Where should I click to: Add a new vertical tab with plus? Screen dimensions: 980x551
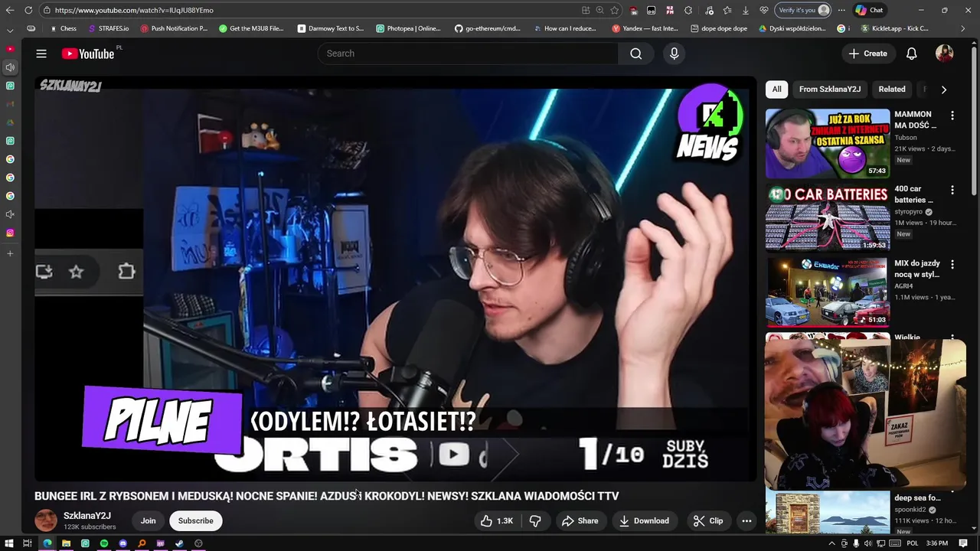point(10,253)
